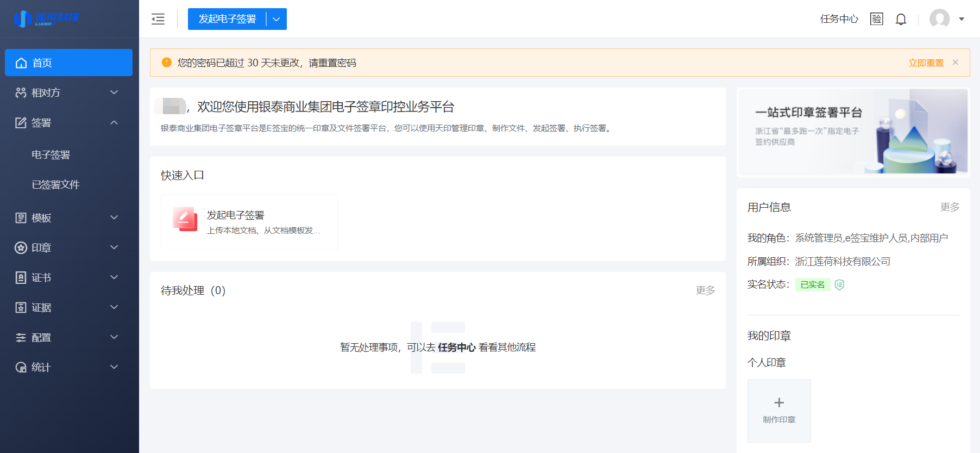
Task: Close the password warning banner
Action: coord(956,63)
